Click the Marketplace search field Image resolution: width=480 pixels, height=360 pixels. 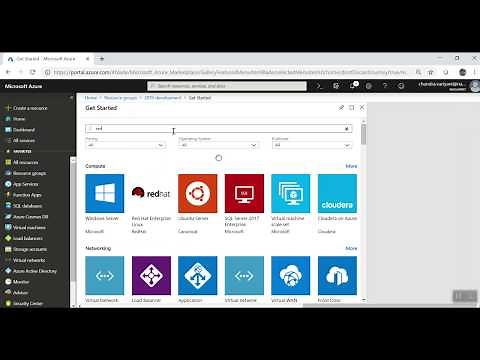(218, 128)
